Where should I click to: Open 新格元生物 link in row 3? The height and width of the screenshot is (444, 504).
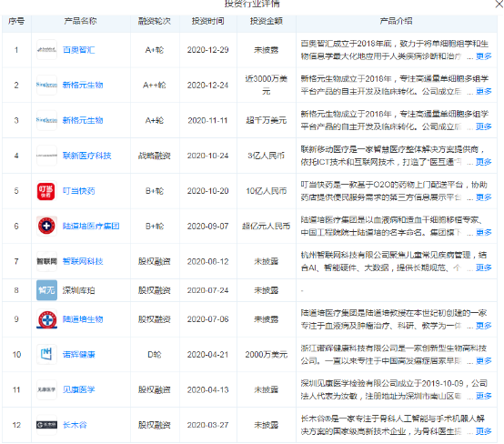[83, 120]
